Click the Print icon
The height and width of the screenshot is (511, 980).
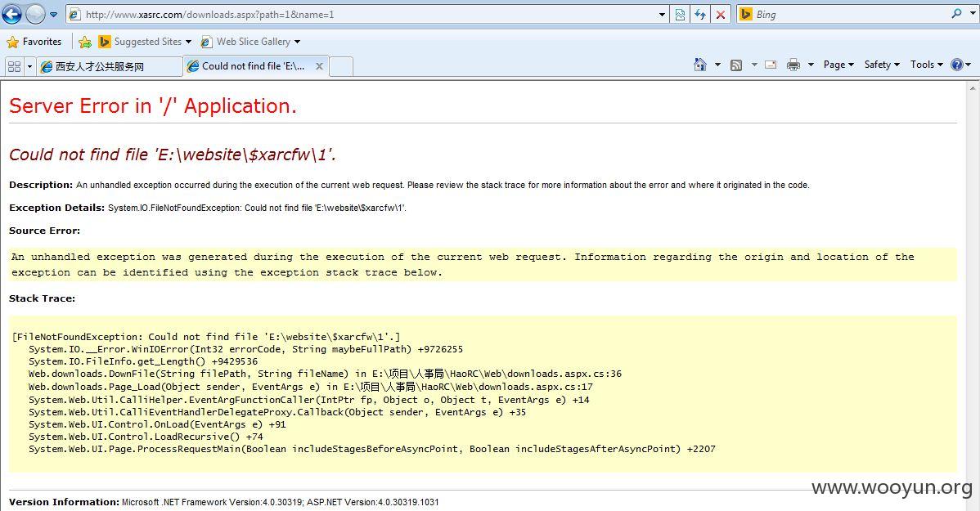pos(793,65)
